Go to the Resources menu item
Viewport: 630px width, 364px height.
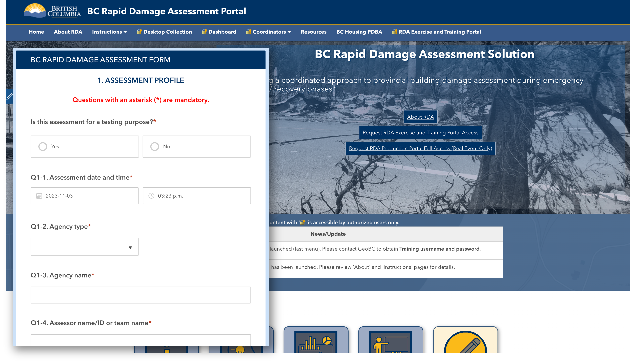pos(314,32)
